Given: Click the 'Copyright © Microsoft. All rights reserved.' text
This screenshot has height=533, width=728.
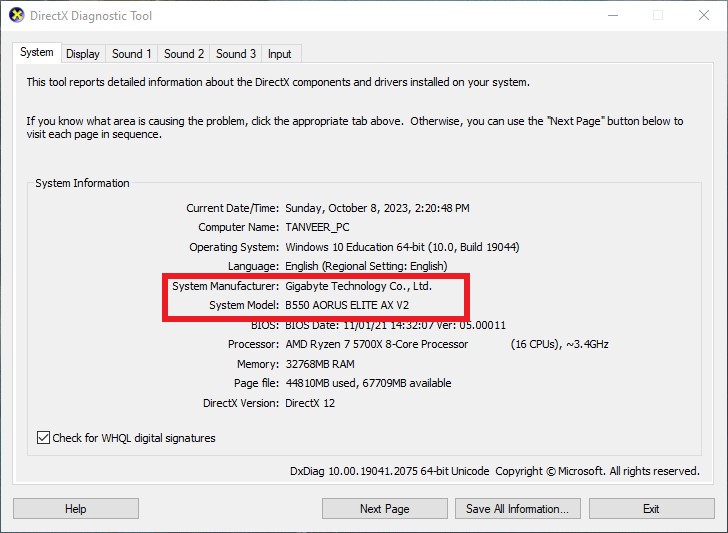Looking at the screenshot, I should pyautogui.click(x=598, y=471).
